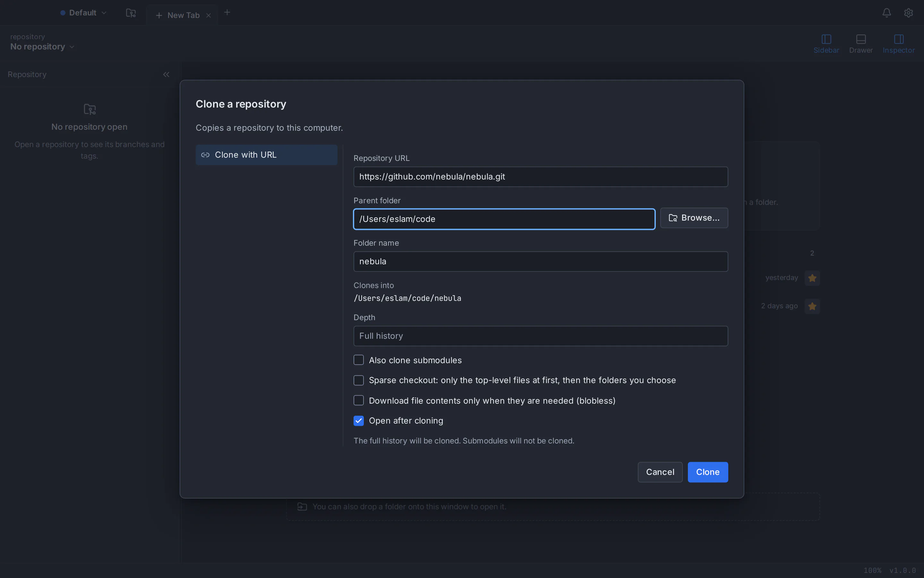Click the drop folder hint icon
The image size is (924, 578).
pos(302,506)
